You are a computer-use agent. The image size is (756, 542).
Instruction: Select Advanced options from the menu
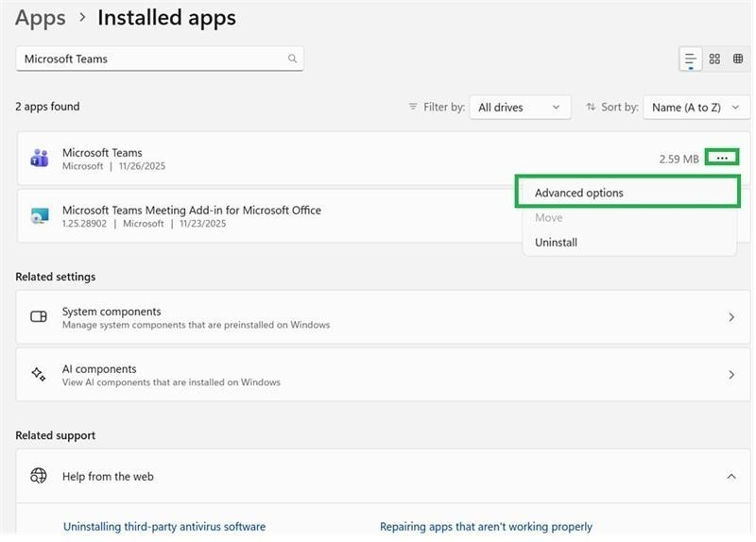point(579,193)
